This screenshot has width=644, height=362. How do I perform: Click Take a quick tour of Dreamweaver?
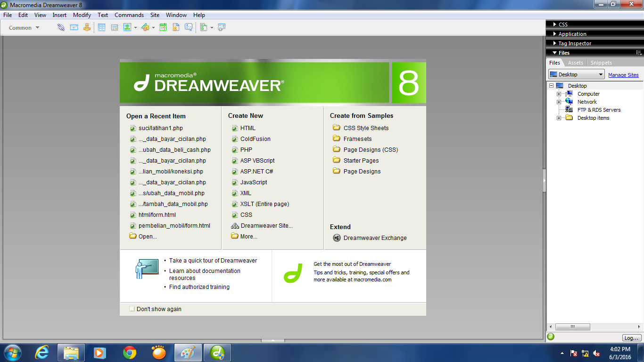tap(213, 261)
